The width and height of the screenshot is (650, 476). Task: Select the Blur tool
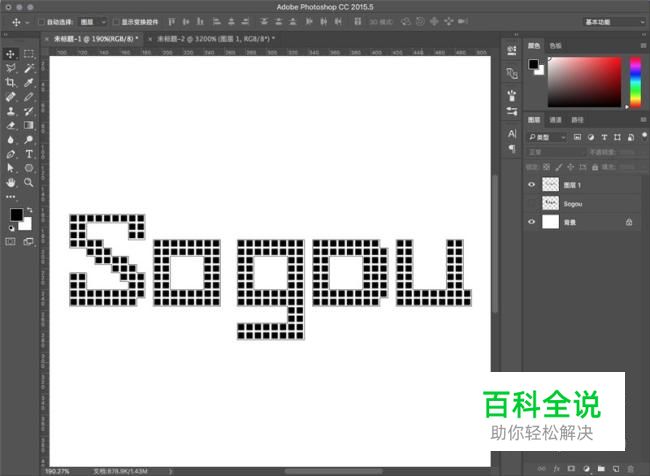10,140
